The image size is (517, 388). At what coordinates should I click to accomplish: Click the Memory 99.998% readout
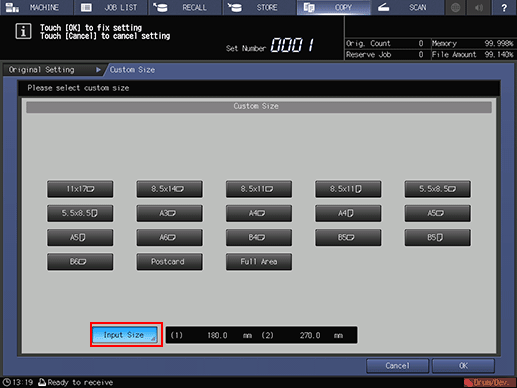point(472,43)
